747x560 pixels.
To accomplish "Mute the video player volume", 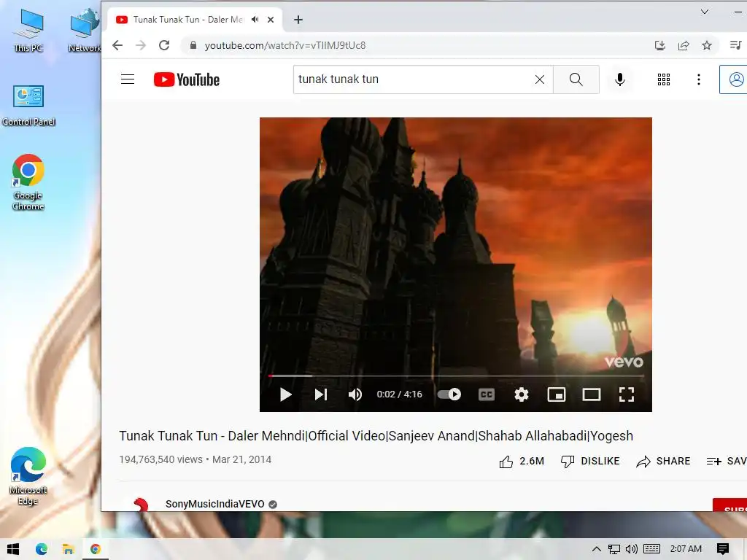I will click(x=355, y=394).
